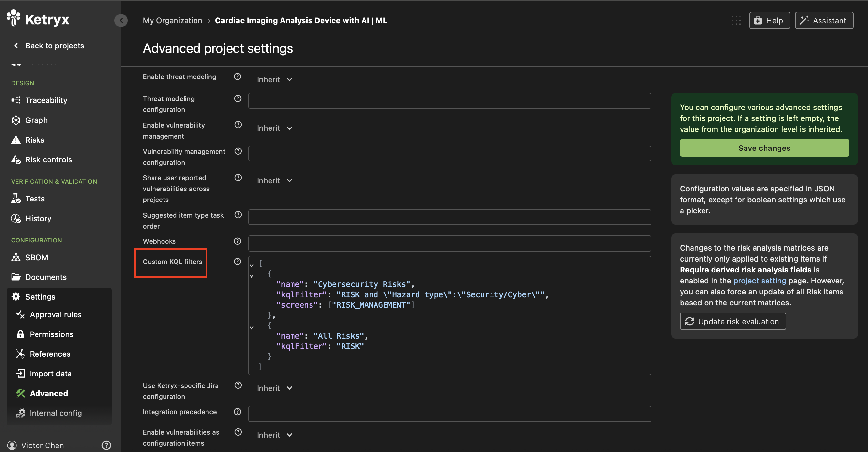868x452 pixels.
Task: Open the Share user reported vulnerabilities Inherit dropdown
Action: click(274, 180)
